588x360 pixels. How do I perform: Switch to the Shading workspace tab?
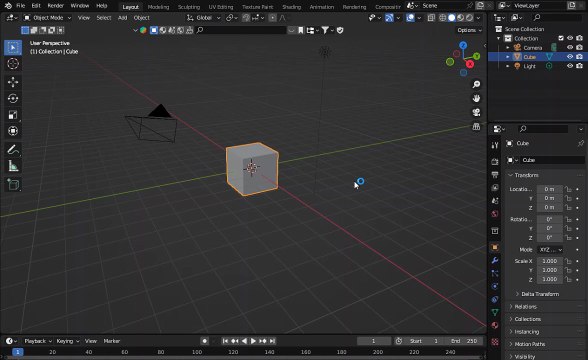(x=291, y=7)
